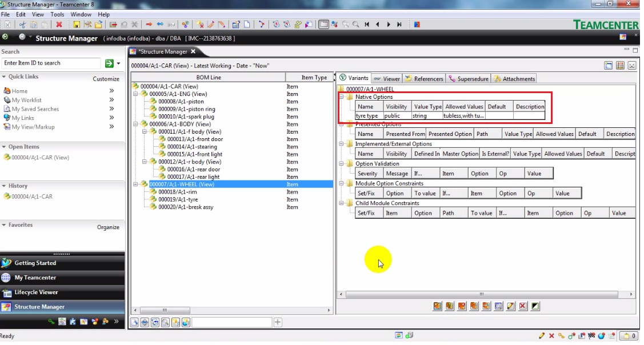Click the red delete icon in the toolbar

click(x=59, y=24)
